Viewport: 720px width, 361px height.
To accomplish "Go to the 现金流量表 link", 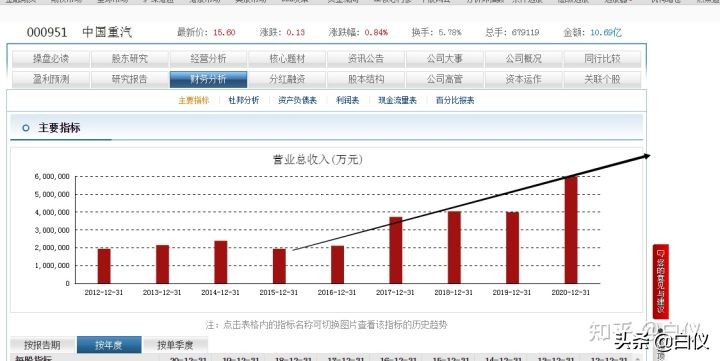I will pos(397,100).
